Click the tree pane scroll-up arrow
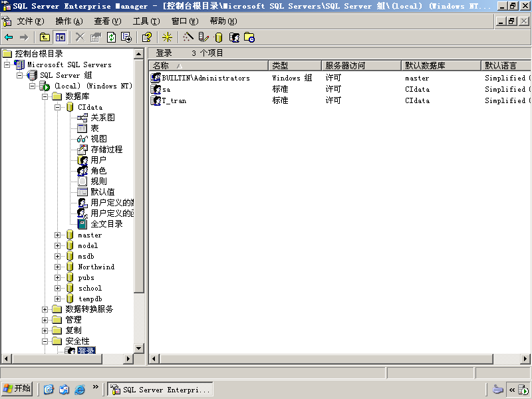532x399 pixels. point(139,54)
